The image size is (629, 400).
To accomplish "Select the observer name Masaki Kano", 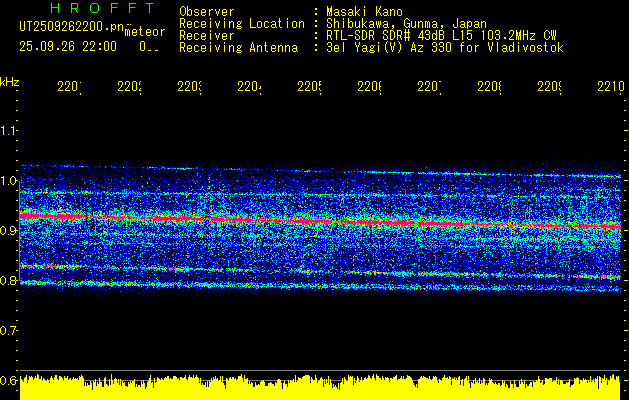I will [364, 12].
